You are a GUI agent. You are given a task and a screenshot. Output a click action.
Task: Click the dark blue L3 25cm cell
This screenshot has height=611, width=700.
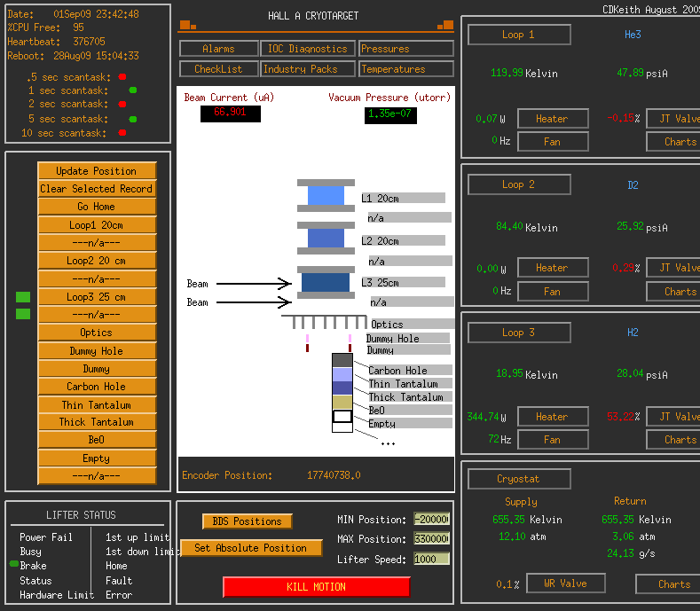326,282
